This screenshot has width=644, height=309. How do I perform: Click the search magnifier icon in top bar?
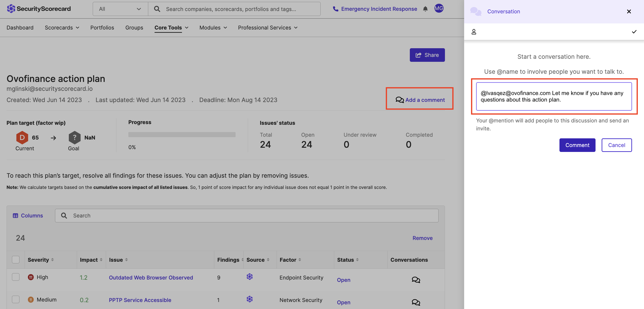coord(157,9)
